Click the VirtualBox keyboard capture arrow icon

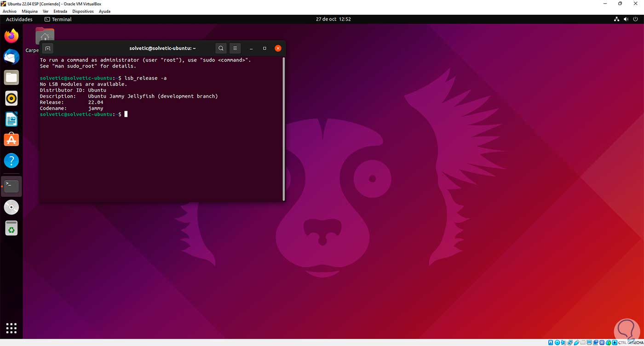point(615,343)
